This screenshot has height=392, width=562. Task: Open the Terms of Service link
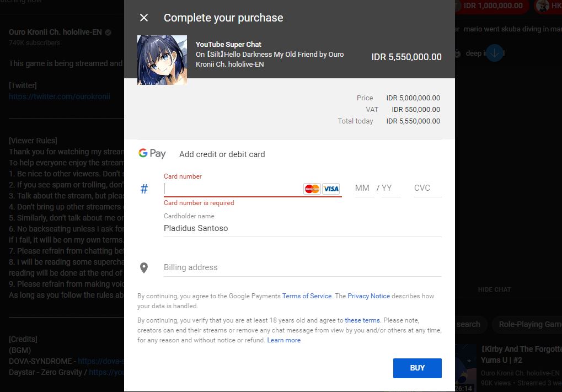pos(307,296)
